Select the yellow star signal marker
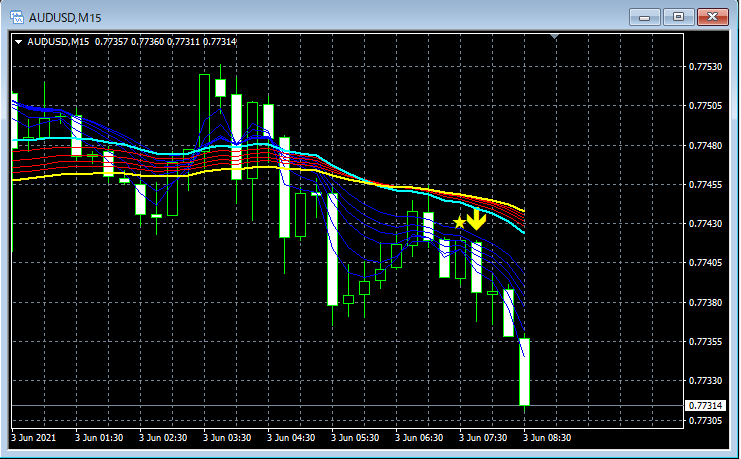Screen dimensions: 741x459 coord(459,222)
